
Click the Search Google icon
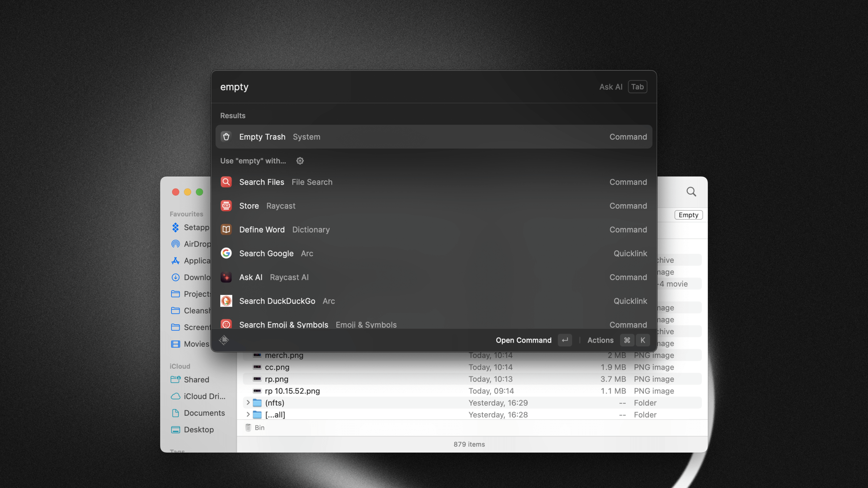226,253
